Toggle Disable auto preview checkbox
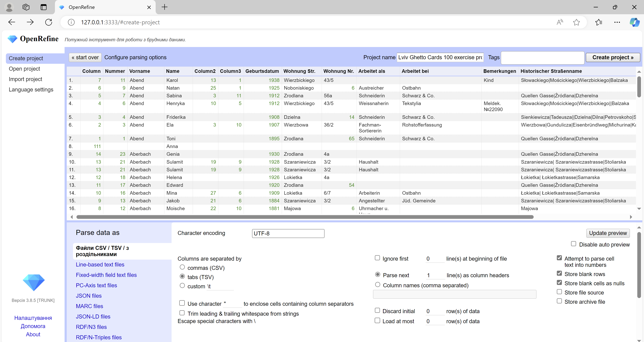The width and height of the screenshot is (644, 342). pyautogui.click(x=574, y=244)
